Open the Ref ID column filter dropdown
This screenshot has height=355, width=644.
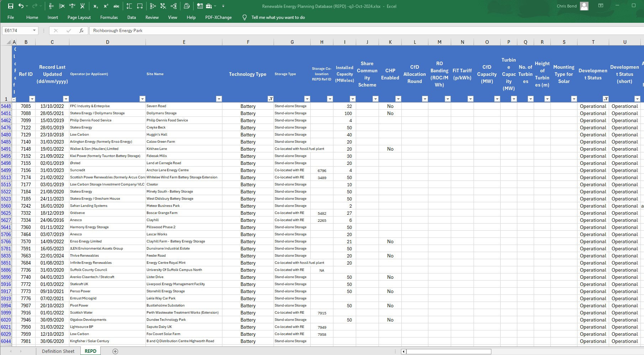[32, 99]
